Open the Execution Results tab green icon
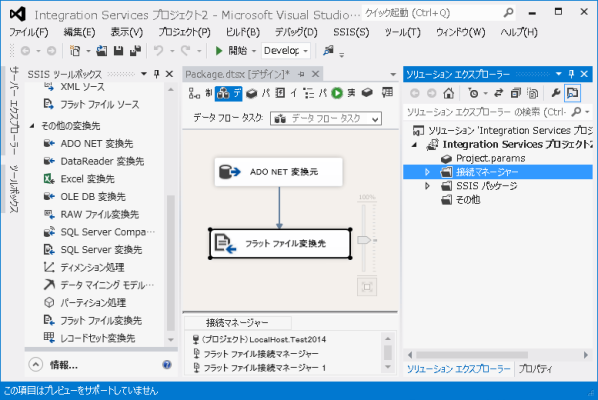 coord(337,93)
